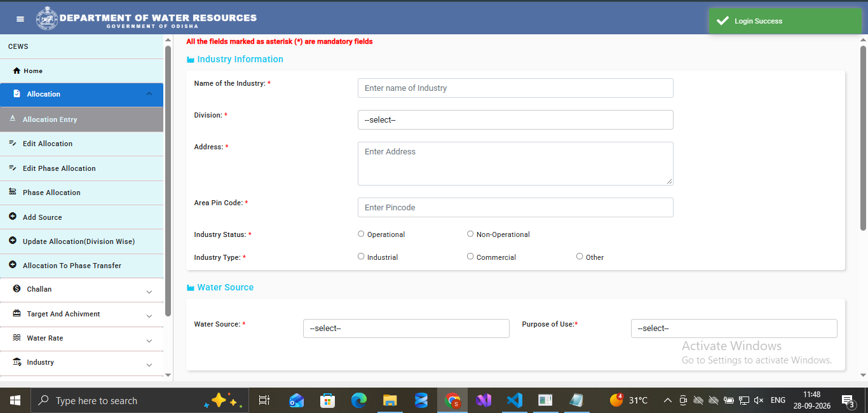
Task: Click the Area Pin Code field
Action: click(x=515, y=208)
